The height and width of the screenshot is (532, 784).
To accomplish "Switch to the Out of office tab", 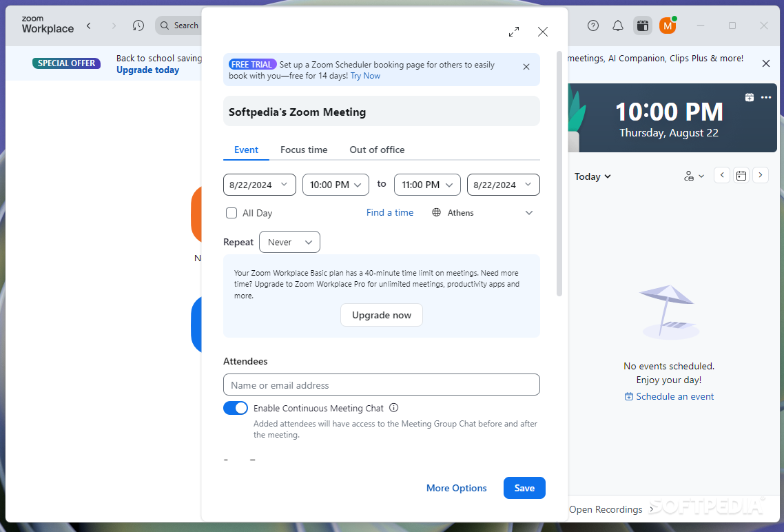I will click(x=377, y=150).
